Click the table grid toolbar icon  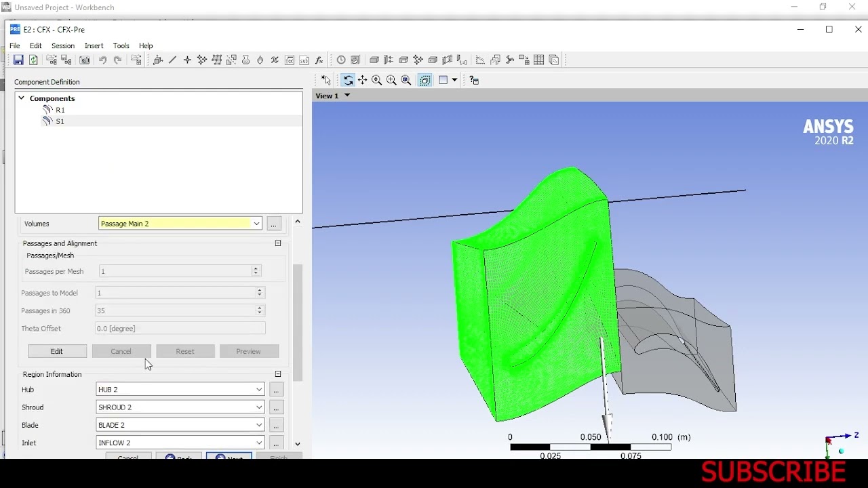pyautogui.click(x=539, y=60)
